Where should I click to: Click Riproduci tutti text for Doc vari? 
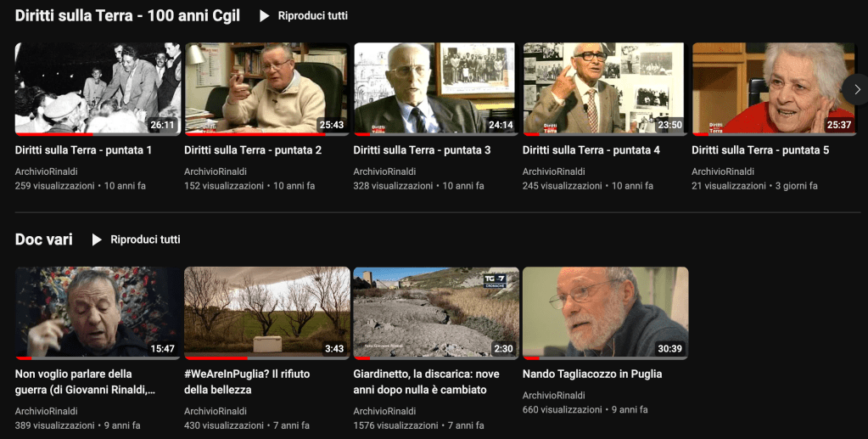pyautogui.click(x=145, y=240)
